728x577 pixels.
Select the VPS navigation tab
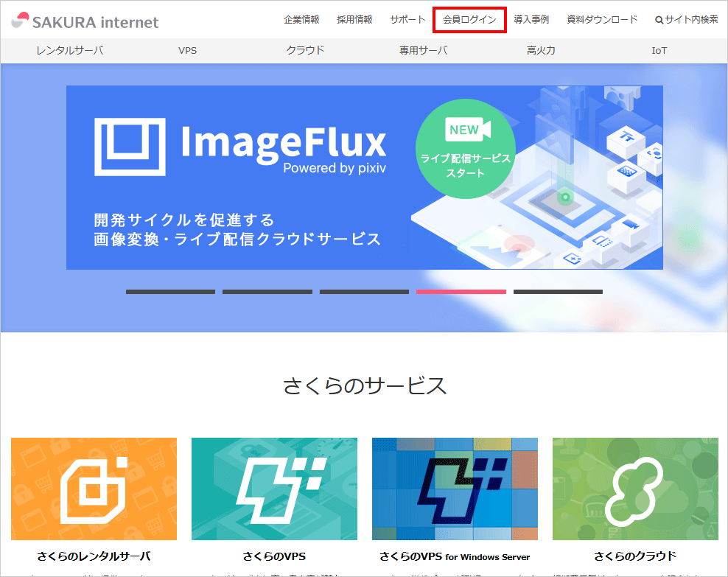pos(188,50)
